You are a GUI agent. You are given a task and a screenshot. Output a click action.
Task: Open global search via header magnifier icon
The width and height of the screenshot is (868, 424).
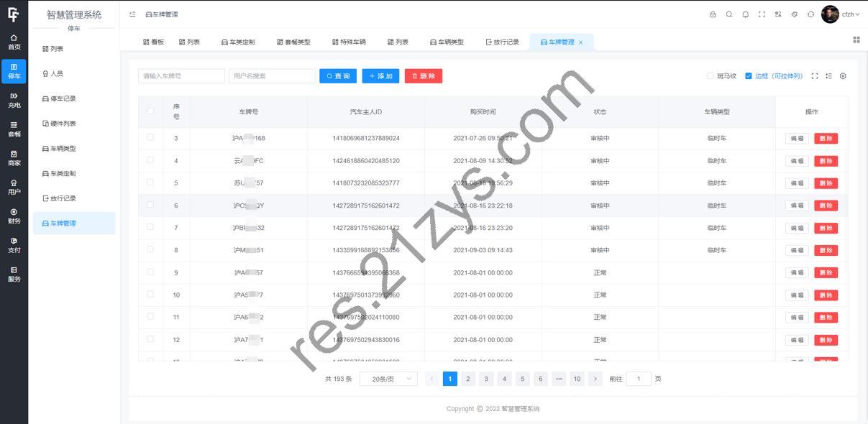(729, 14)
